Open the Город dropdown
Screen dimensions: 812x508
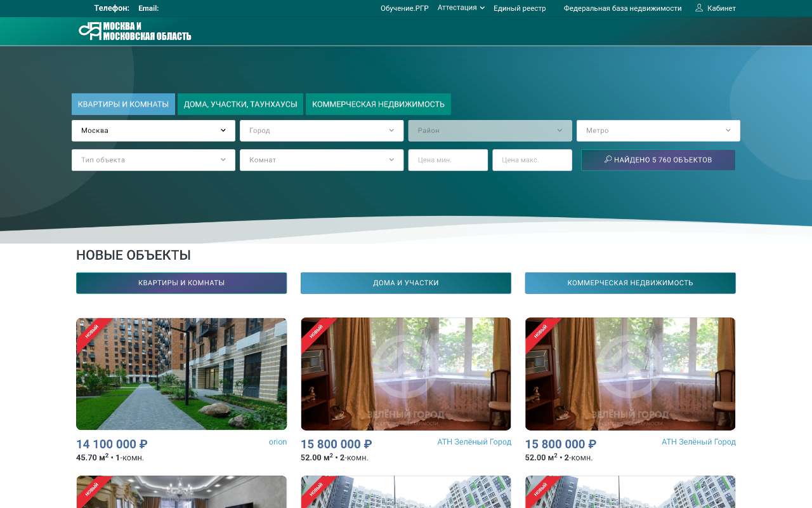click(x=322, y=131)
